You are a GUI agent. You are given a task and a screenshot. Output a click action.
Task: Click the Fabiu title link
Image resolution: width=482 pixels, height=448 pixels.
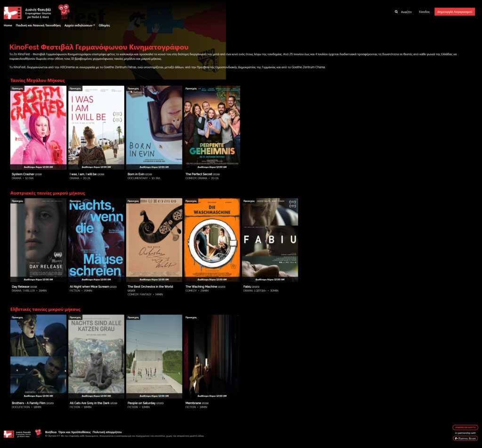247,286
